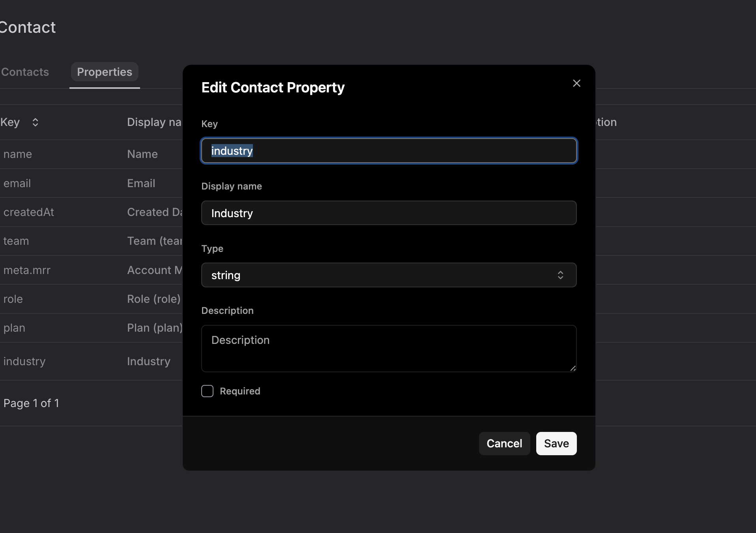The height and width of the screenshot is (533, 756).
Task: Click into the Description text area
Action: pos(389,348)
